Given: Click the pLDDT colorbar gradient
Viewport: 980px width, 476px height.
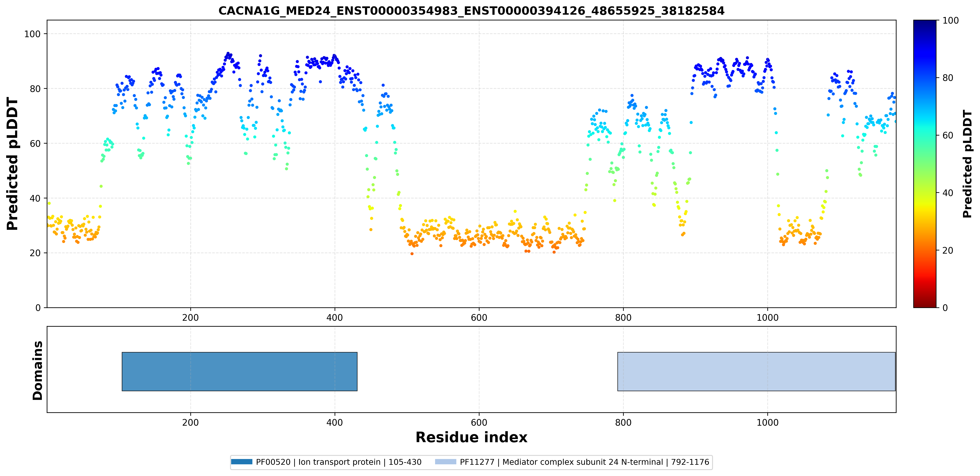Looking at the screenshot, I should click(x=925, y=164).
